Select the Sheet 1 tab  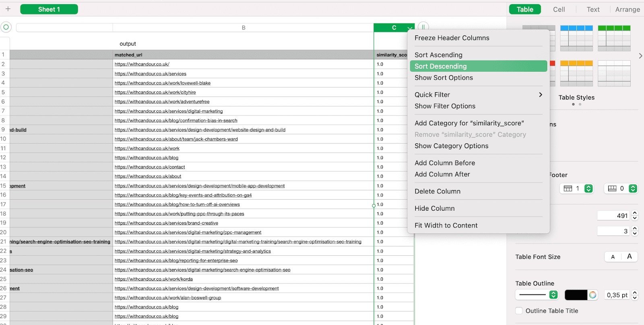pyautogui.click(x=49, y=9)
